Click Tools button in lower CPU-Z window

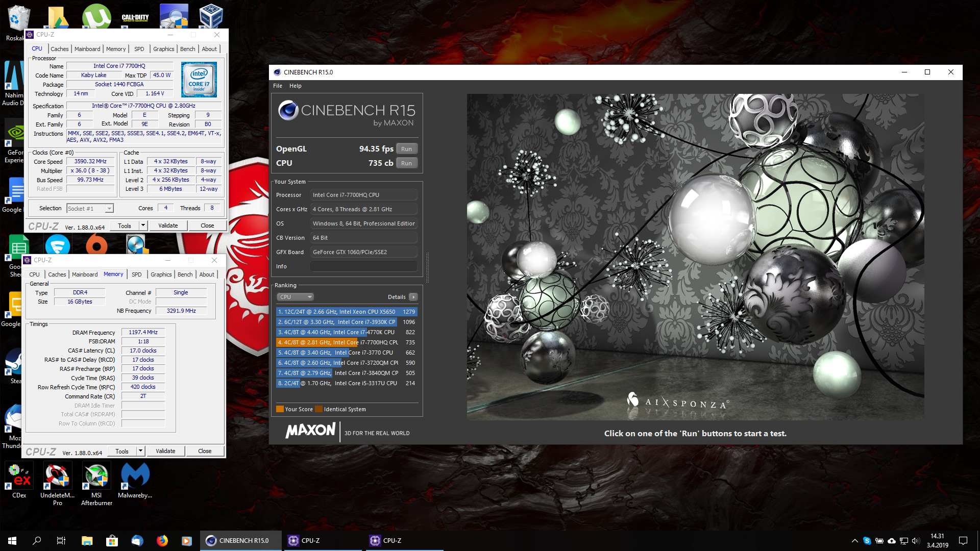point(122,451)
